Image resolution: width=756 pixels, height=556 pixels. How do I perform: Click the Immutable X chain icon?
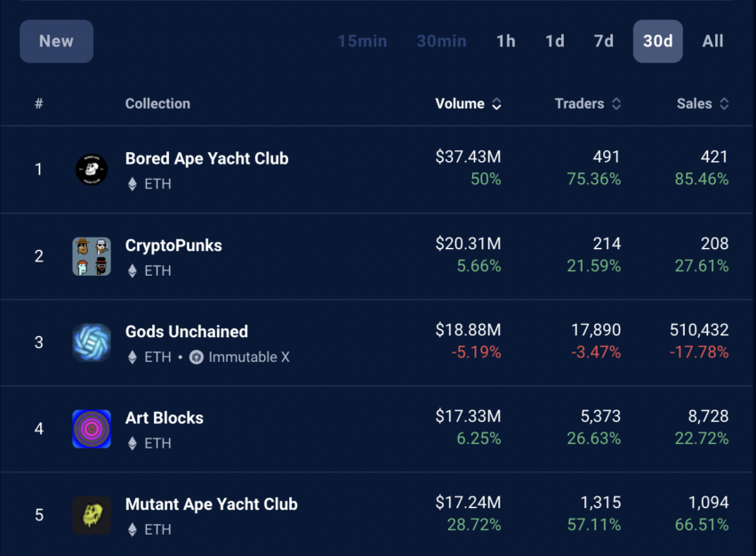(x=197, y=358)
